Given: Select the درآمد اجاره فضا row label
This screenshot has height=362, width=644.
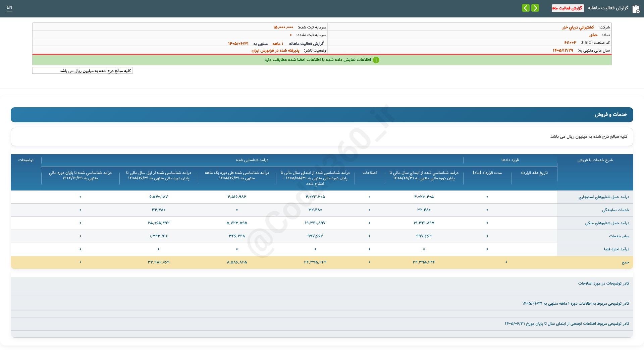Looking at the screenshot, I should (616, 249).
